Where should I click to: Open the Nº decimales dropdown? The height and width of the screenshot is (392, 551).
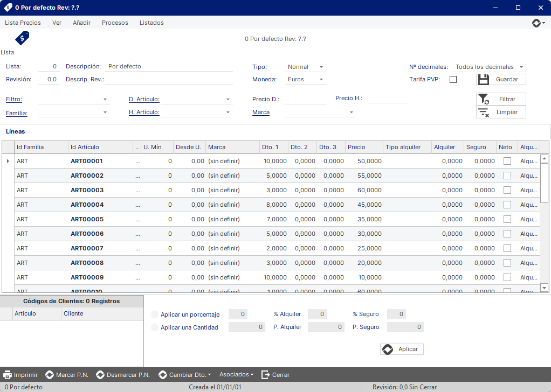521,67
